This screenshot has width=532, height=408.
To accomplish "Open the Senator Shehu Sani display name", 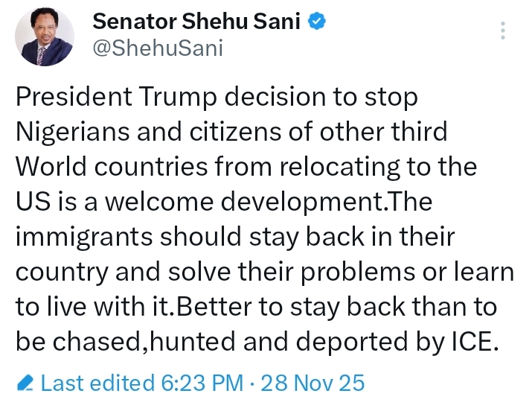I will pos(196,21).
